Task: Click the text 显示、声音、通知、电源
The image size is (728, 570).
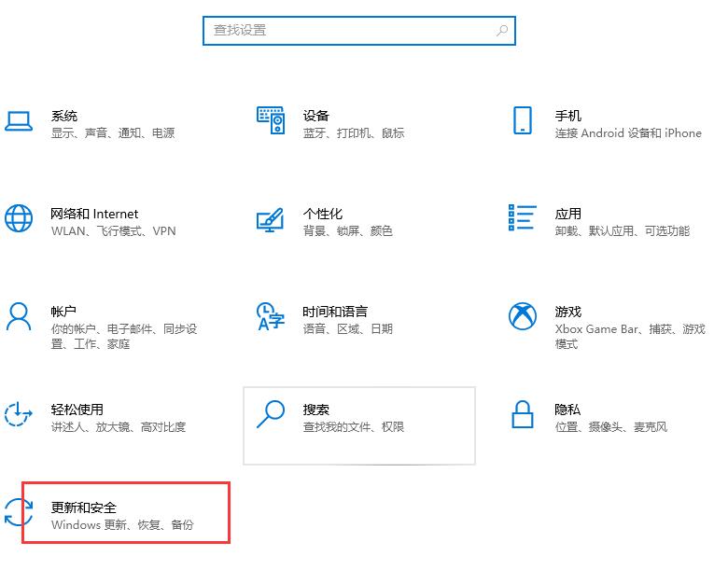Action: [113, 133]
